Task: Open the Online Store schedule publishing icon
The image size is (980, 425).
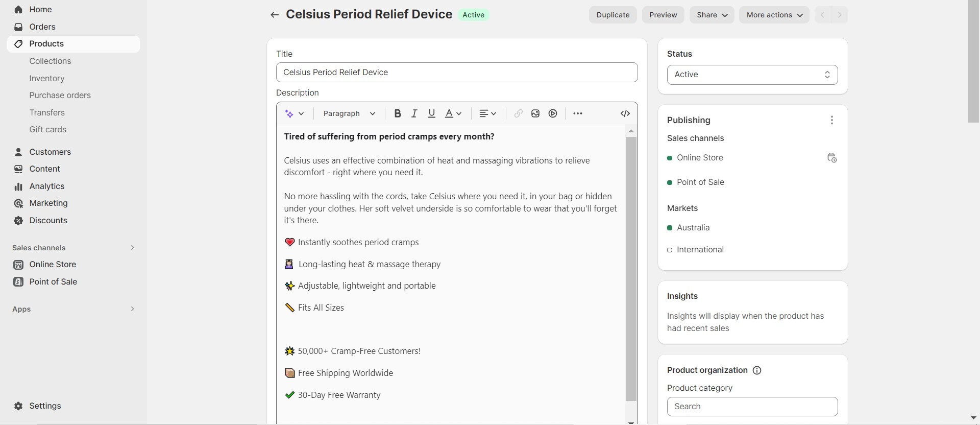Action: [x=831, y=158]
